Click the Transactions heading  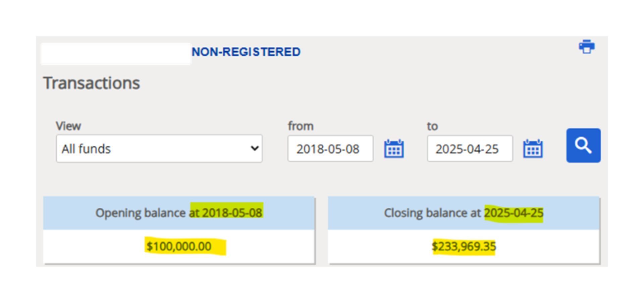point(91,83)
